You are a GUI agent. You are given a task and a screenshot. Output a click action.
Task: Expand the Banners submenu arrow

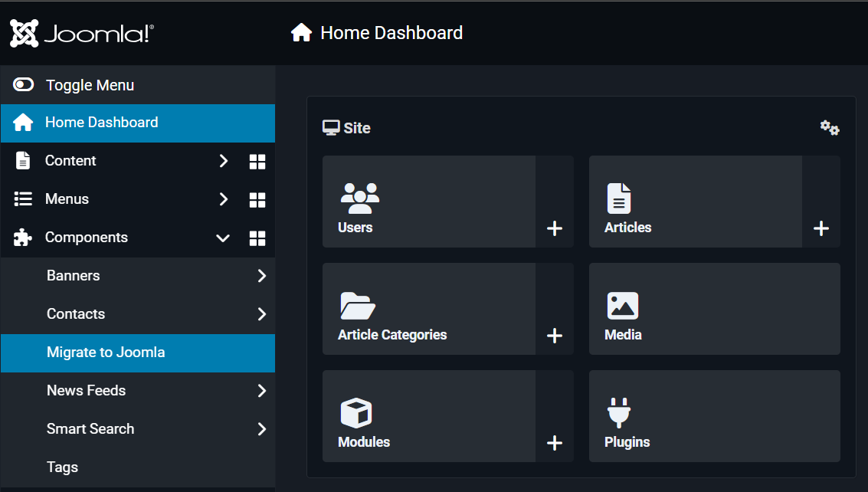[x=261, y=276]
